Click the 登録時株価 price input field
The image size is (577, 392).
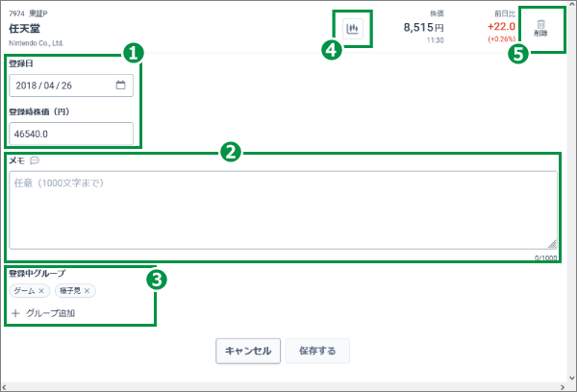coord(71,134)
